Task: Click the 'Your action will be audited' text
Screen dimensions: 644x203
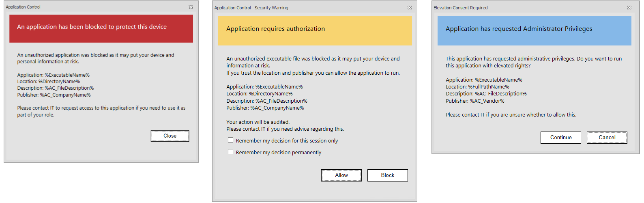Action: click(x=258, y=122)
